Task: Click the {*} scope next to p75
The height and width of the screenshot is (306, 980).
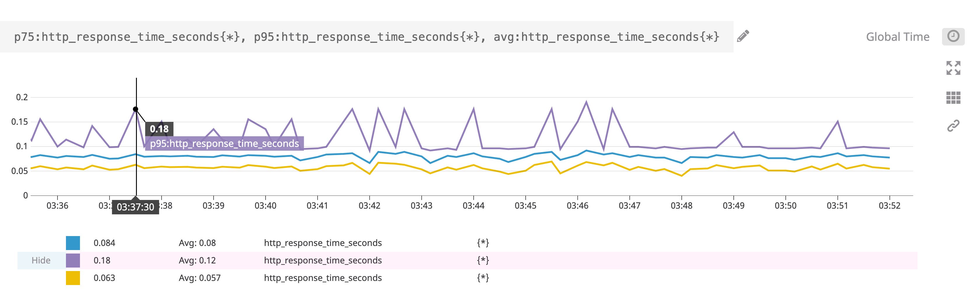Action: (484, 242)
